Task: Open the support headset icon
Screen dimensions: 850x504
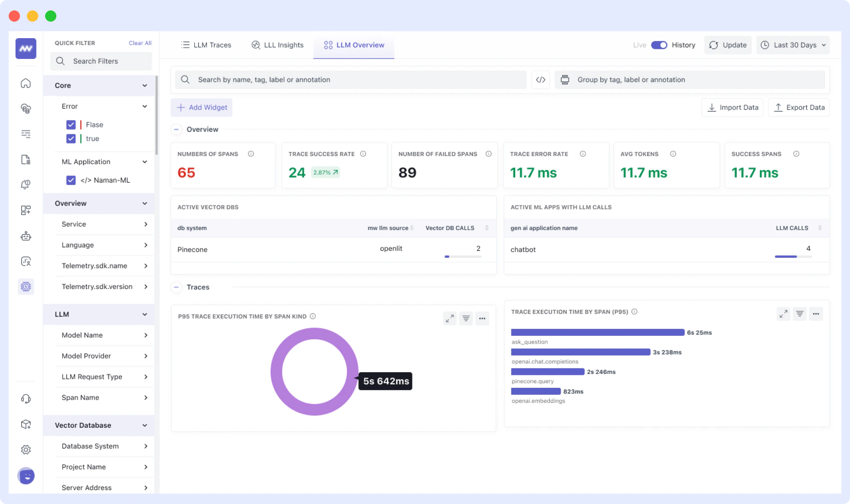Action: pos(26,399)
